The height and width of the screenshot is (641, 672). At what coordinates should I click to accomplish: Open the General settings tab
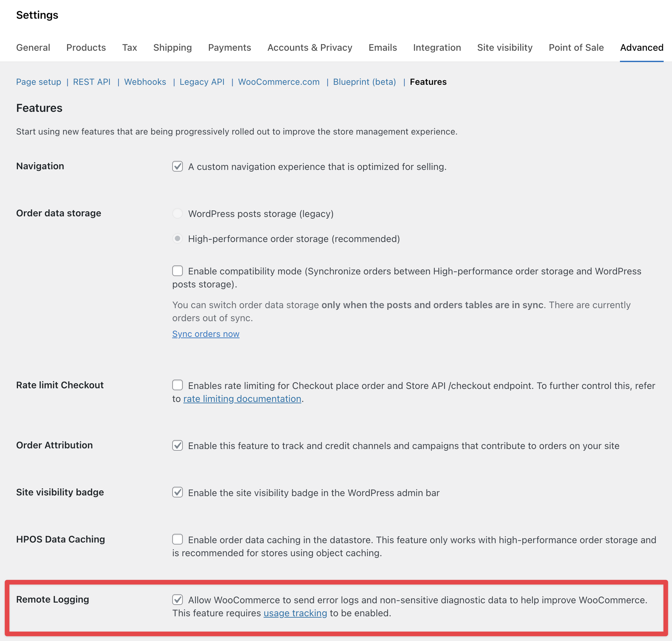coord(33,47)
